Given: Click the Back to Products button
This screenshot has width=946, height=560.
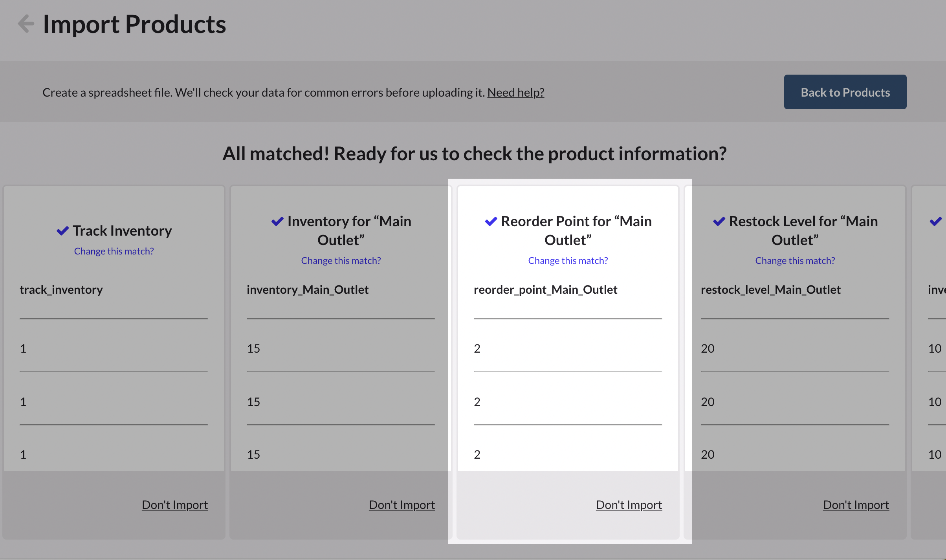Looking at the screenshot, I should [x=845, y=92].
